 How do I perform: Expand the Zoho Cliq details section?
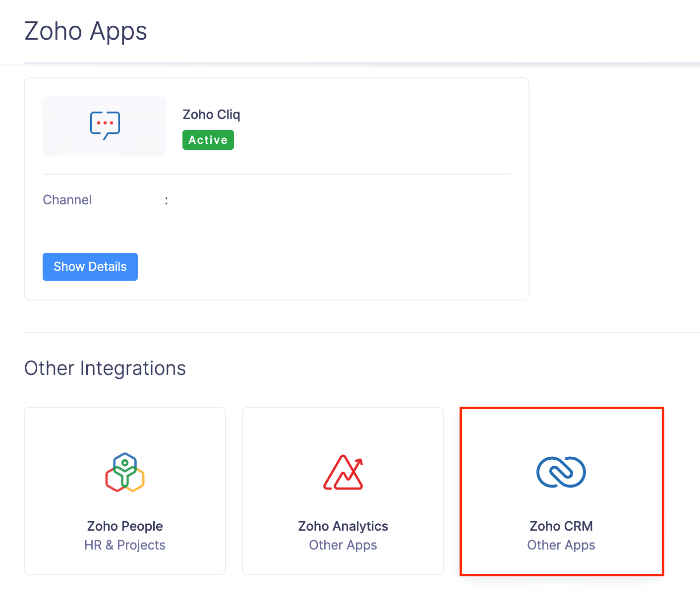pos(90,266)
